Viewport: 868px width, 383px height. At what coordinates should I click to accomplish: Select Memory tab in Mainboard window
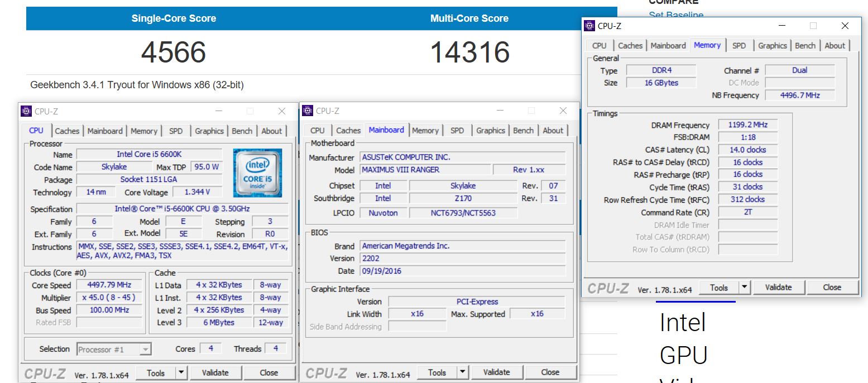[x=425, y=131]
